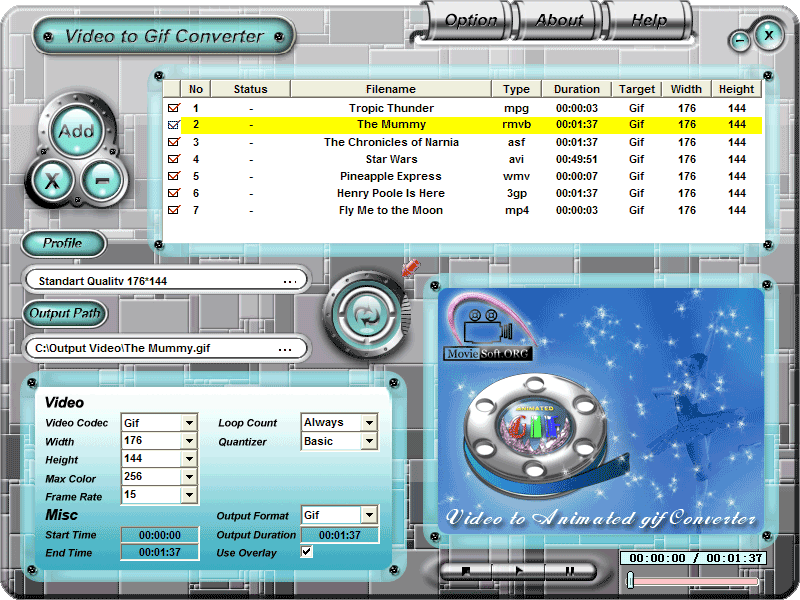The image size is (800, 600).
Task: Click the Target column header
Action: 637,89
